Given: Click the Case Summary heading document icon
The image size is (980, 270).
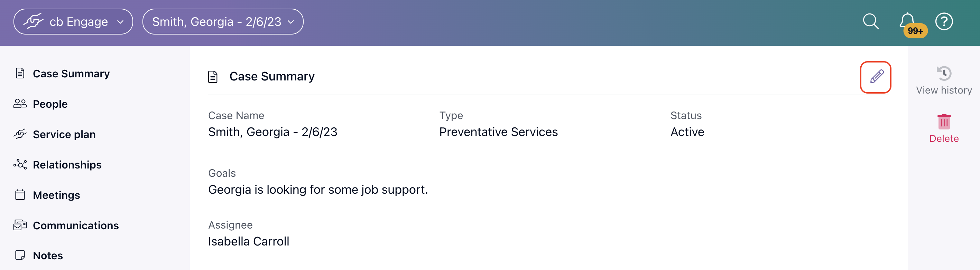Looking at the screenshot, I should tap(213, 77).
